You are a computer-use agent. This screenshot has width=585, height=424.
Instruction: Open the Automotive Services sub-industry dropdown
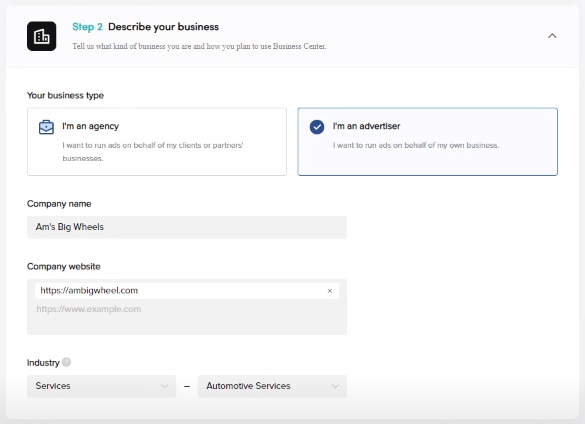(x=272, y=386)
